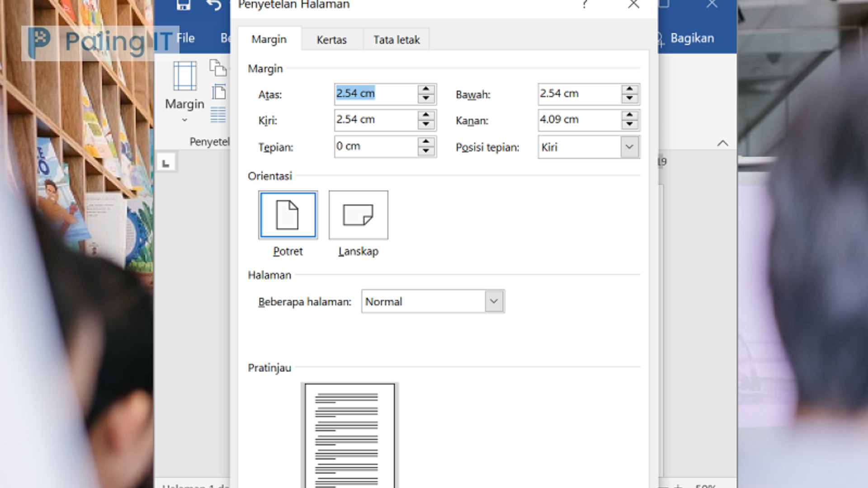Click the Tepian gutter input field
Viewport: 868px width, 488px height.
tap(376, 147)
